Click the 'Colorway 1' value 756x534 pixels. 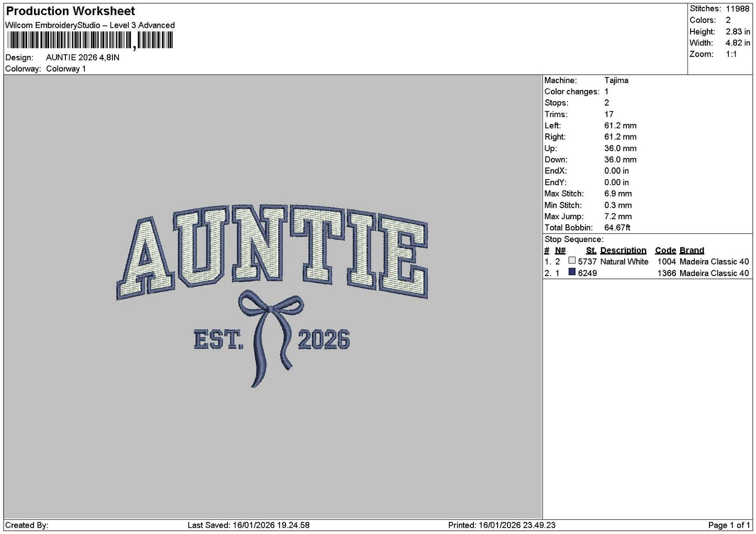66,69
